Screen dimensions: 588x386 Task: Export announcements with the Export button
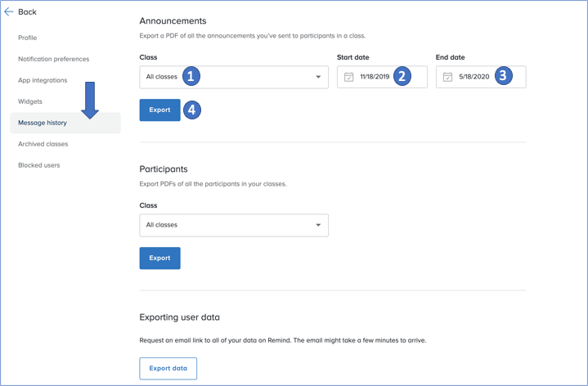(x=159, y=110)
